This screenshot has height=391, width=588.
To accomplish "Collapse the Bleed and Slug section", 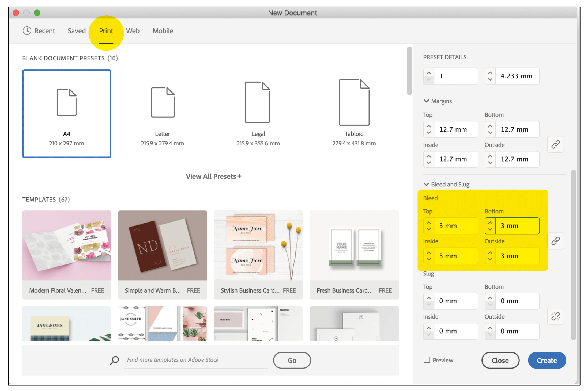I will (426, 184).
